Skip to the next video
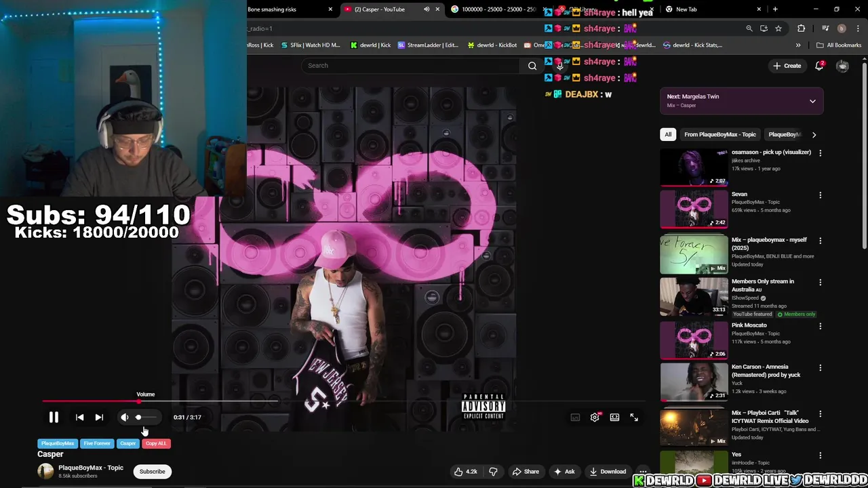868x488 pixels. click(99, 418)
